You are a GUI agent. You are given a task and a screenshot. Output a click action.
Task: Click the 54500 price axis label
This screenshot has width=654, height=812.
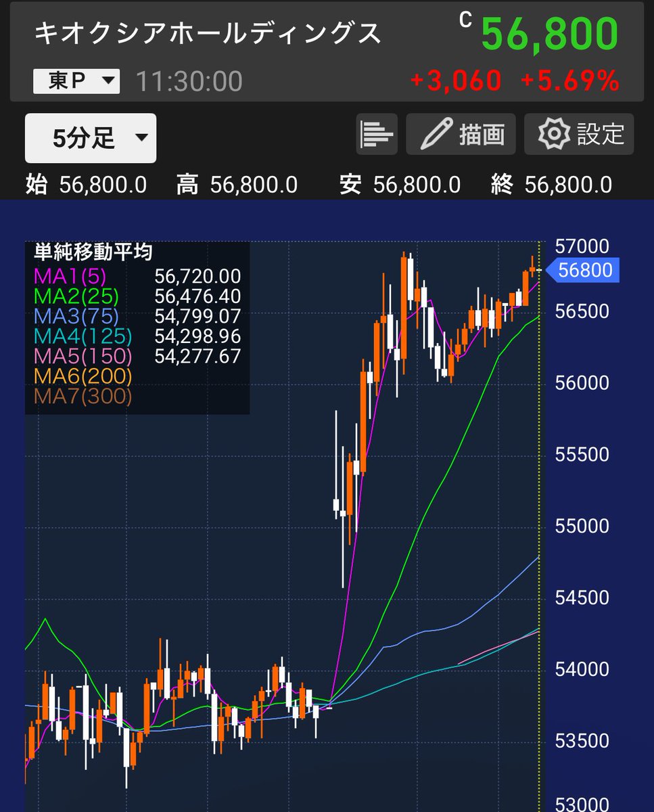pos(582,598)
